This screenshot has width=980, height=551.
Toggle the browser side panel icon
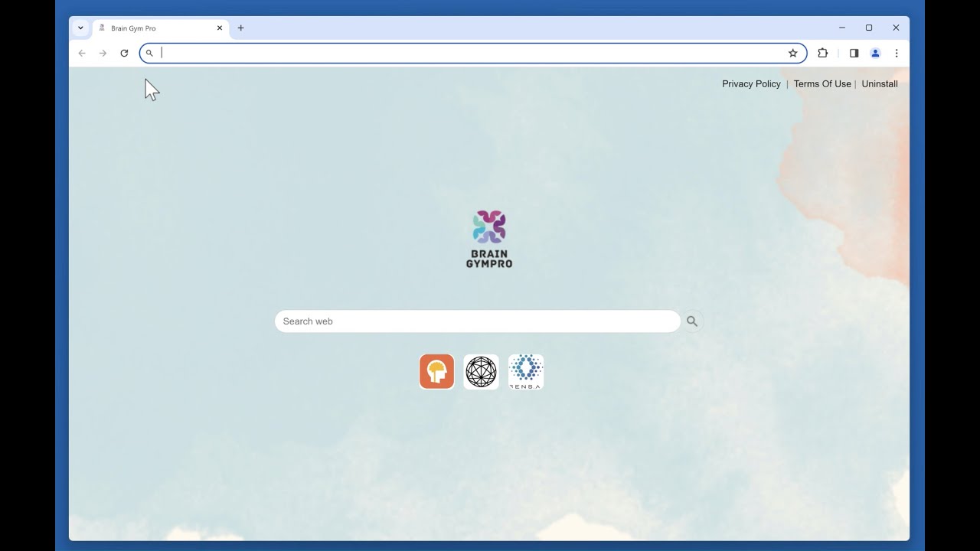(x=854, y=53)
